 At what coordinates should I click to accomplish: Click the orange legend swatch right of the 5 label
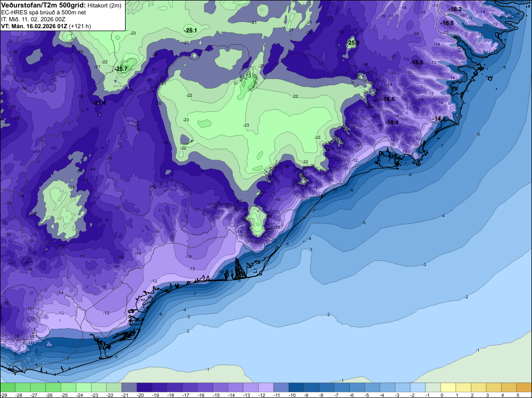tap(524, 387)
